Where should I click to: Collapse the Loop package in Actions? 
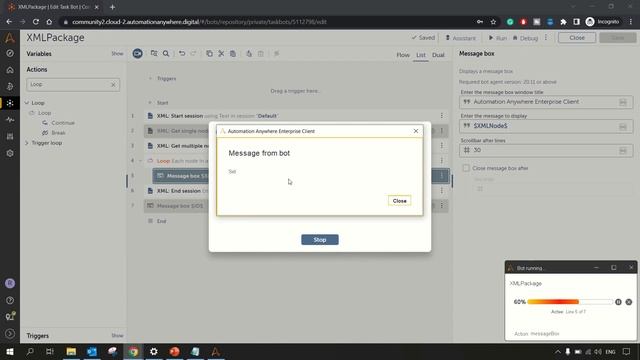(x=27, y=103)
